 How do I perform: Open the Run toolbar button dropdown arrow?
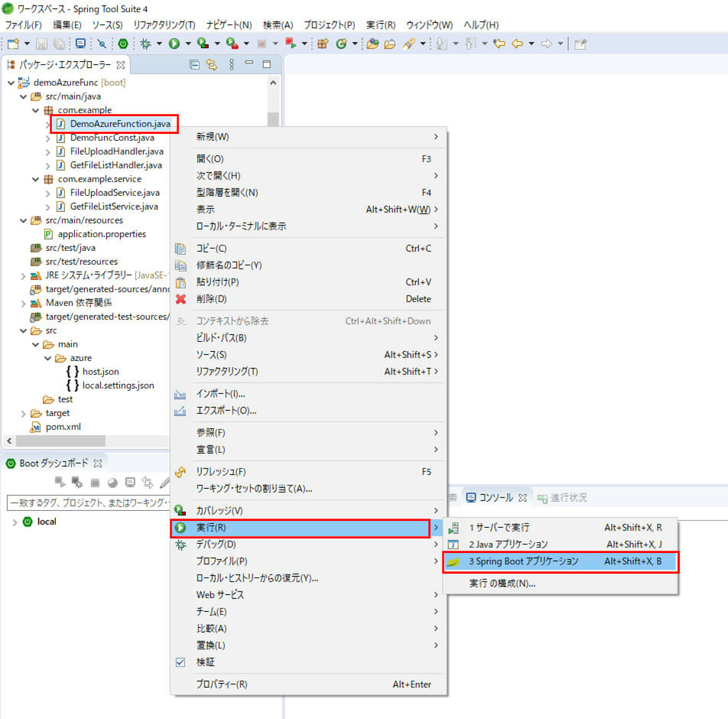(188, 44)
